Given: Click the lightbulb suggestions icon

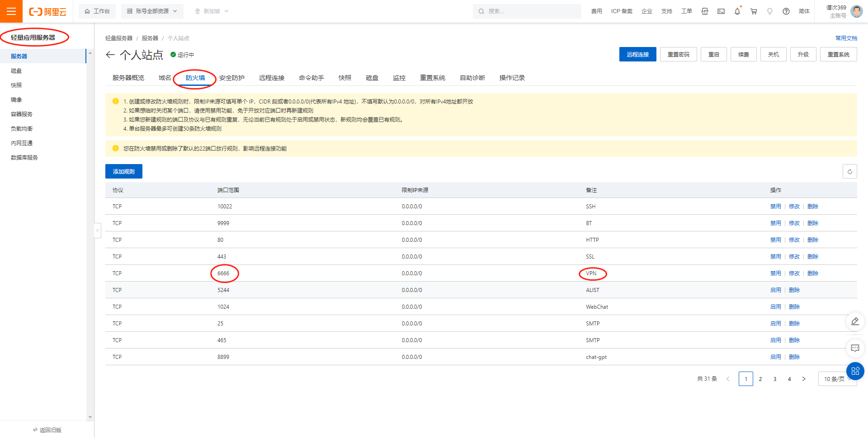Looking at the screenshot, I should tap(770, 11).
